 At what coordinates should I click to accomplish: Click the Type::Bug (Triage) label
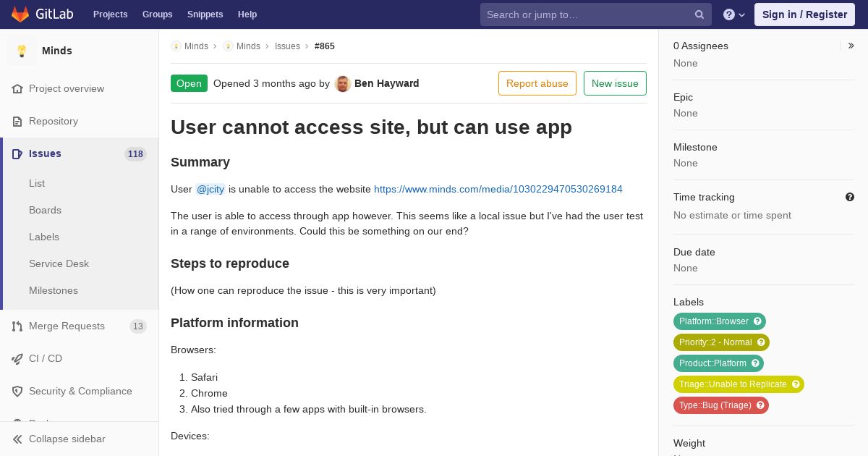click(x=715, y=405)
